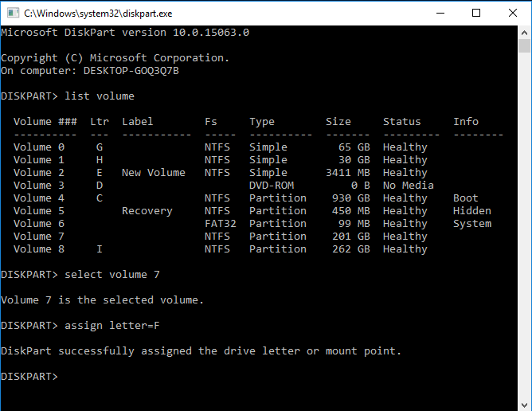Click the diskpart window icon in title bar
The image size is (532, 411).
click(x=12, y=13)
